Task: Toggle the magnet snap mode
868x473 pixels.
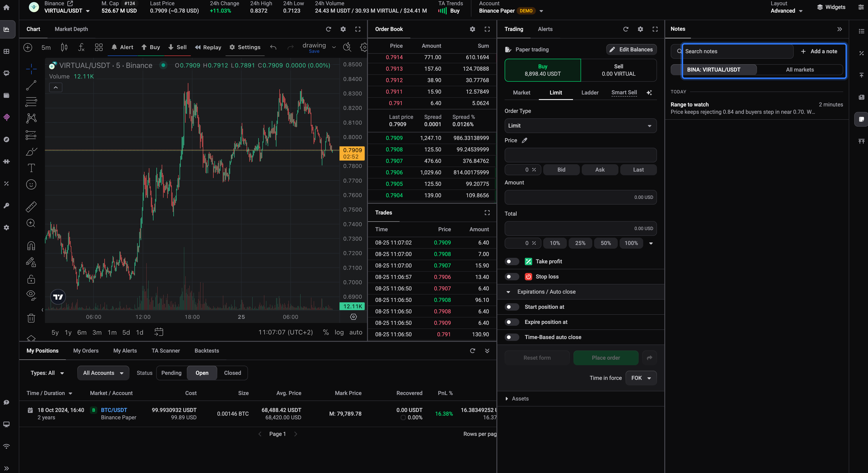Action: point(31,246)
